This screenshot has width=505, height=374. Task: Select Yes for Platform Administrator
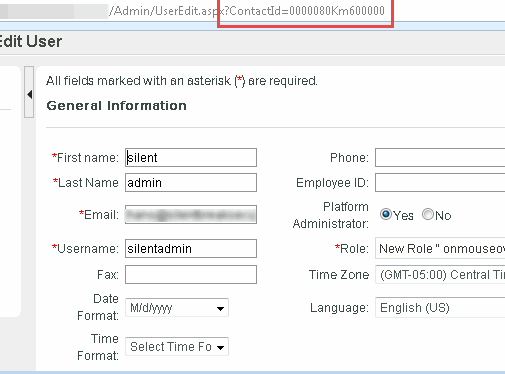point(386,214)
